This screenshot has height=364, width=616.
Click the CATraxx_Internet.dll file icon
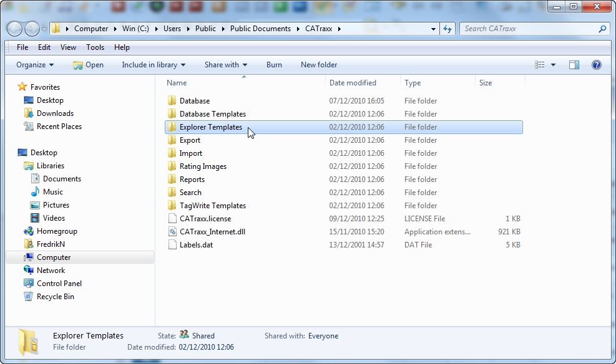click(x=172, y=232)
